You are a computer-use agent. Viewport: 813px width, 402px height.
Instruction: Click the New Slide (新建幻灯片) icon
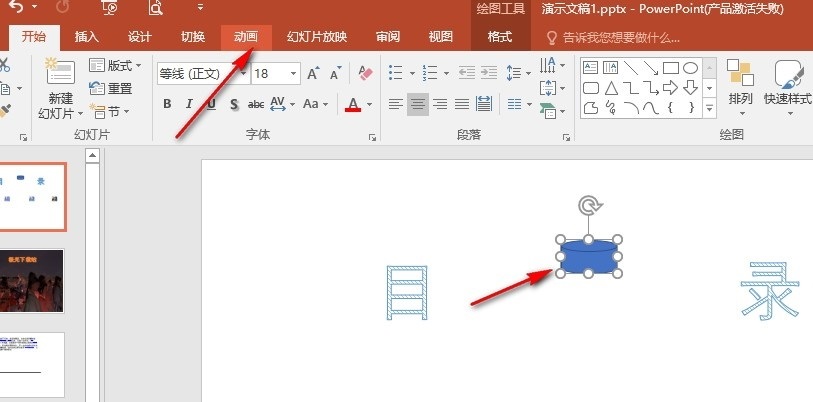[60, 73]
